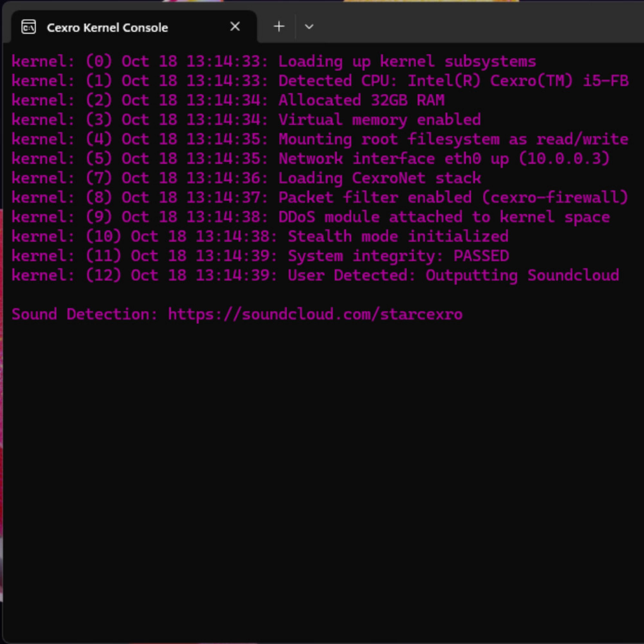Click the 'DDoS module attached' log line
This screenshot has width=644, height=644.
click(444, 217)
